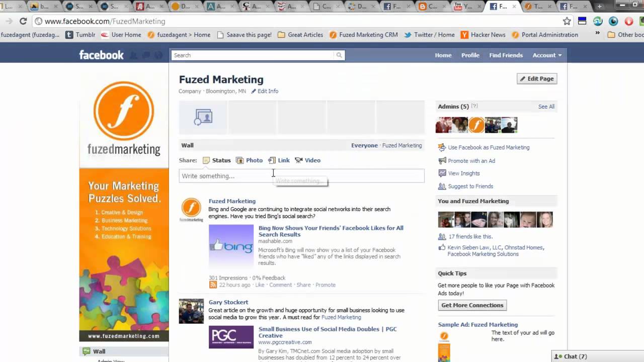Click in the Write something field
This screenshot has height=362, width=644.
tap(302, 176)
